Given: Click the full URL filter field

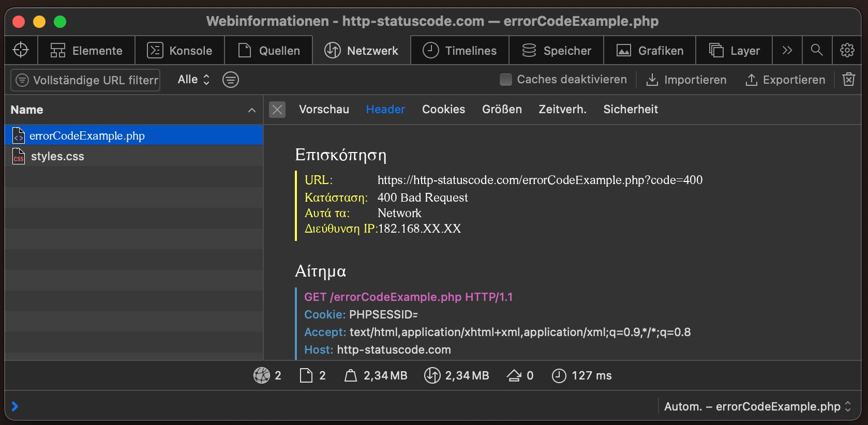Looking at the screenshot, I should [x=85, y=80].
